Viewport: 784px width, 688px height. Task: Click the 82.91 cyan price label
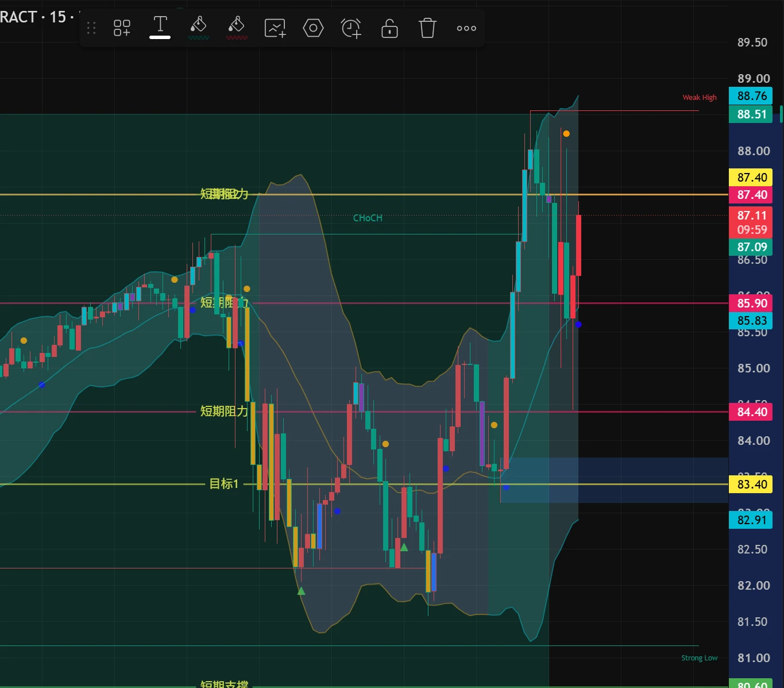pyautogui.click(x=752, y=520)
